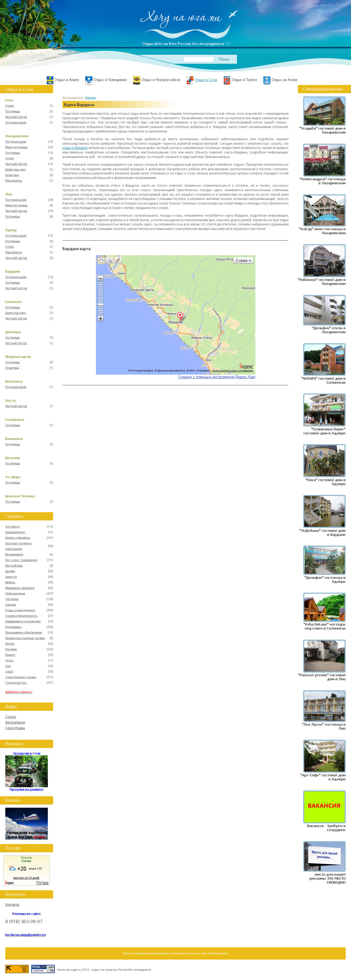Open Пользовательское соглашение map link
The height and width of the screenshot is (980, 351).
pyautogui.click(x=232, y=371)
